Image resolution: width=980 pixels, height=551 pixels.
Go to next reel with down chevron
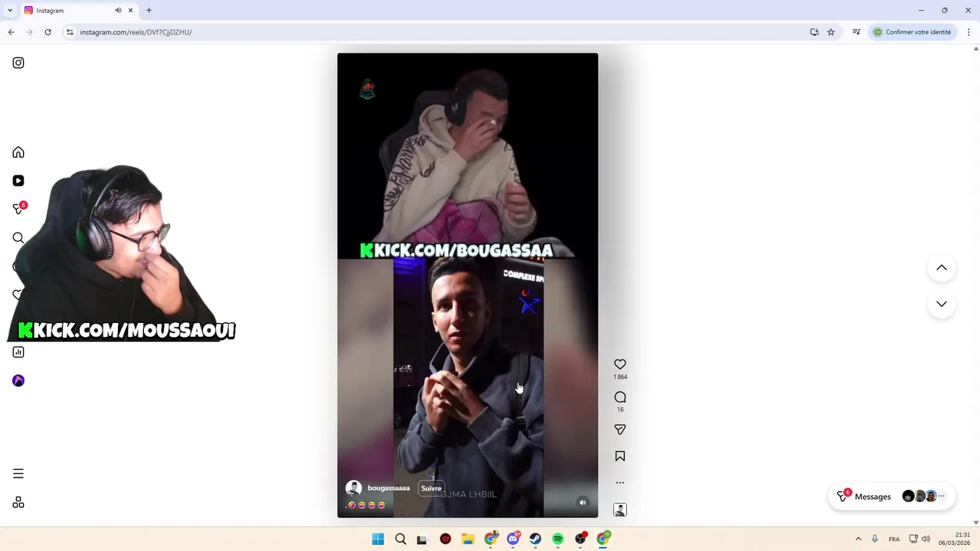click(942, 304)
